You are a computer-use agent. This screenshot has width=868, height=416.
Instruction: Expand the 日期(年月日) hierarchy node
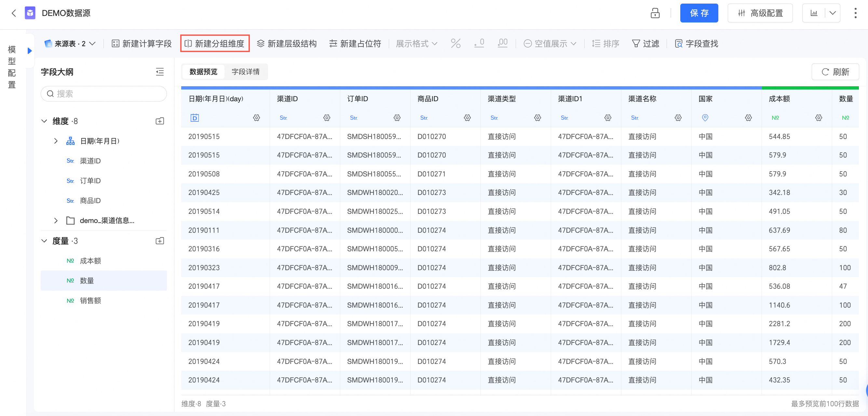56,141
